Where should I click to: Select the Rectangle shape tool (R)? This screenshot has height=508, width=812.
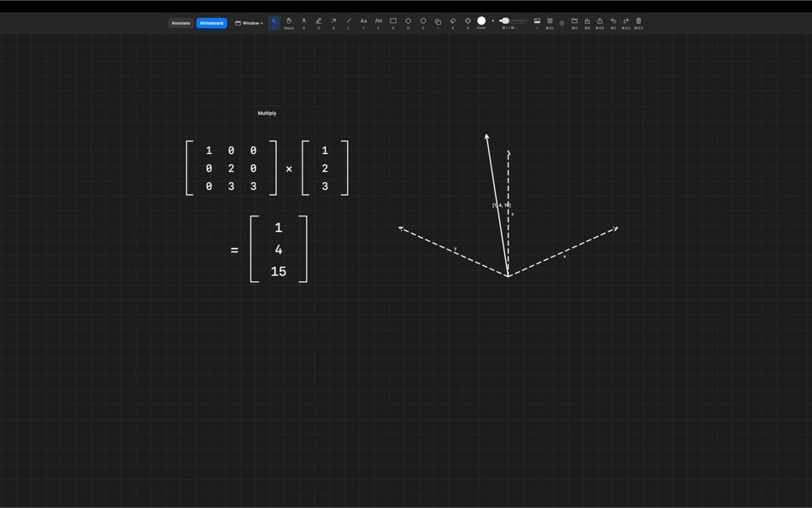[392, 21]
